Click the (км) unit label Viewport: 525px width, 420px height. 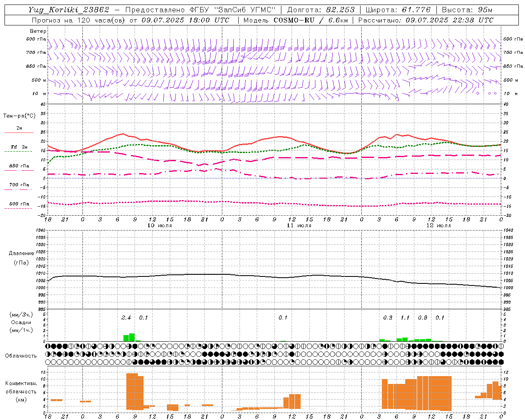point(21,399)
